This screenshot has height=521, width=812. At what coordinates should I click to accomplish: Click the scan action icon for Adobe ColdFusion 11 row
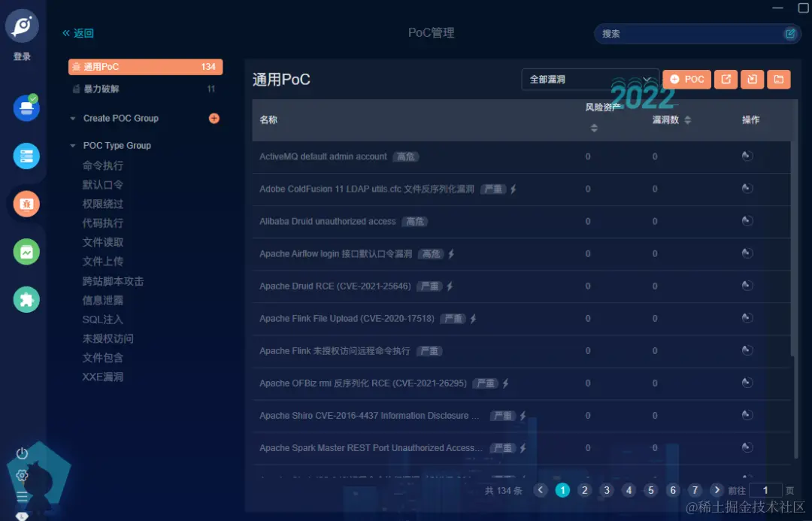point(747,189)
